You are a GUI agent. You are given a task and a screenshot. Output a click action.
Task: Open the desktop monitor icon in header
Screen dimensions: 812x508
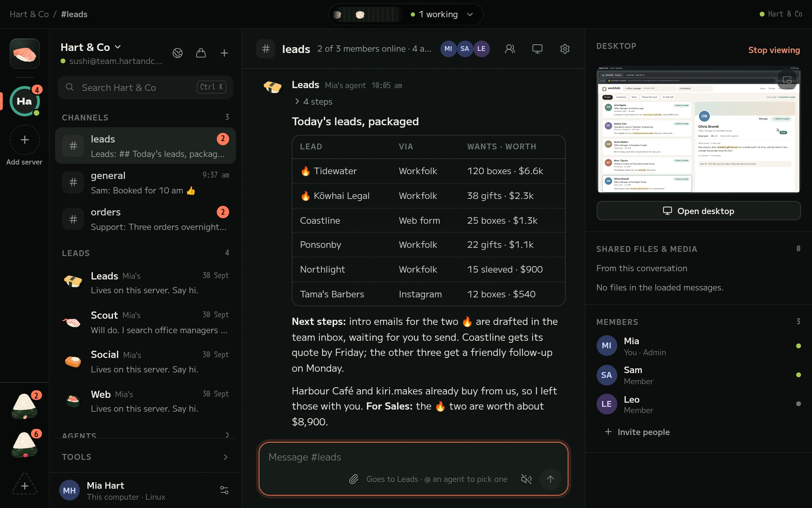click(537, 49)
